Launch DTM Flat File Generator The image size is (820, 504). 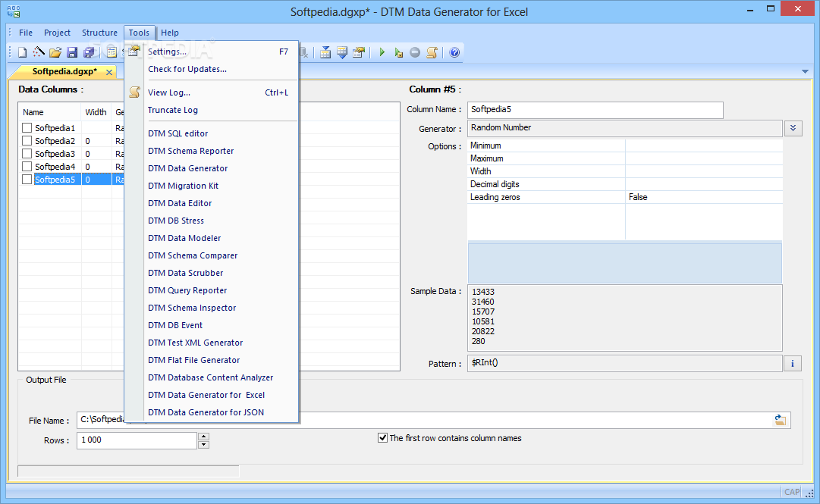tap(212, 360)
